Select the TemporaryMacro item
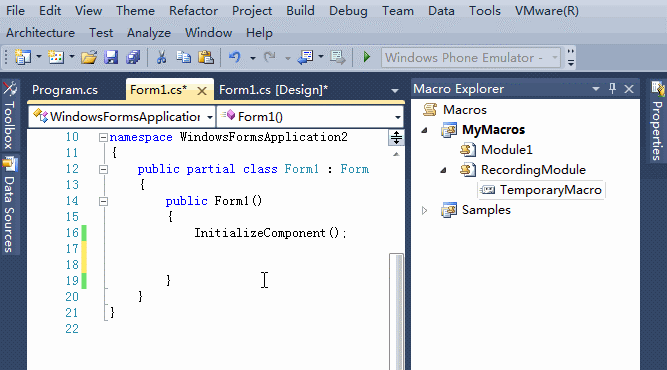 550,190
